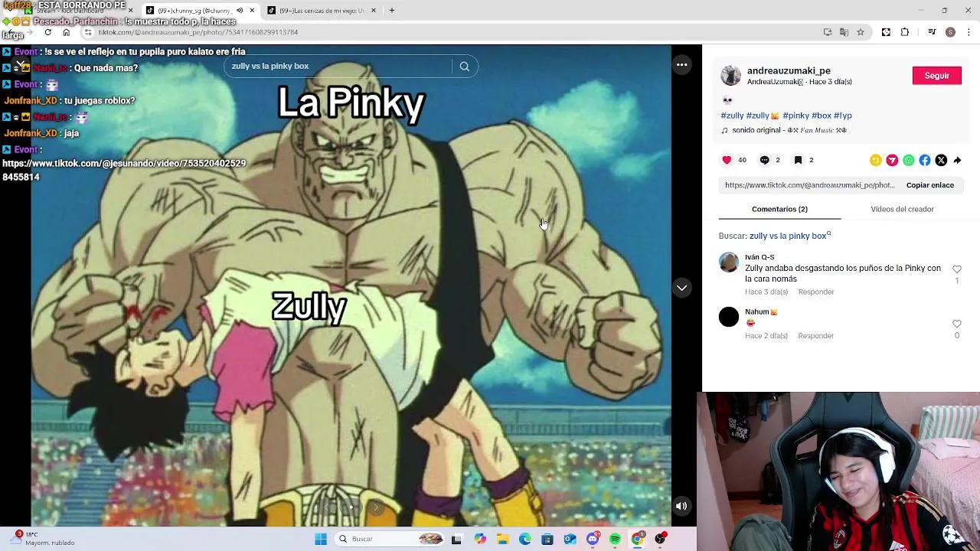Like the post with the heart icon
980x551 pixels.
pos(727,160)
